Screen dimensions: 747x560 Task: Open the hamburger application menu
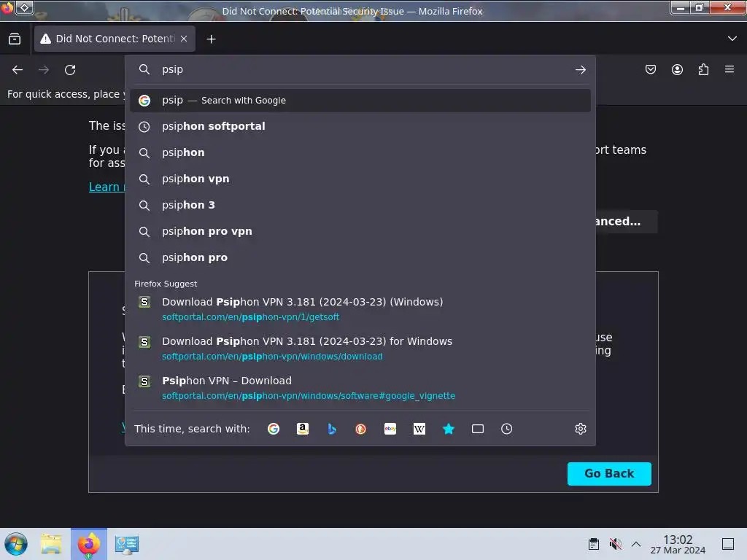tap(729, 69)
